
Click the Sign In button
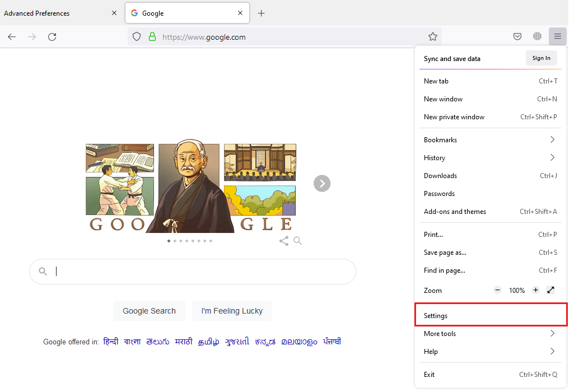542,58
